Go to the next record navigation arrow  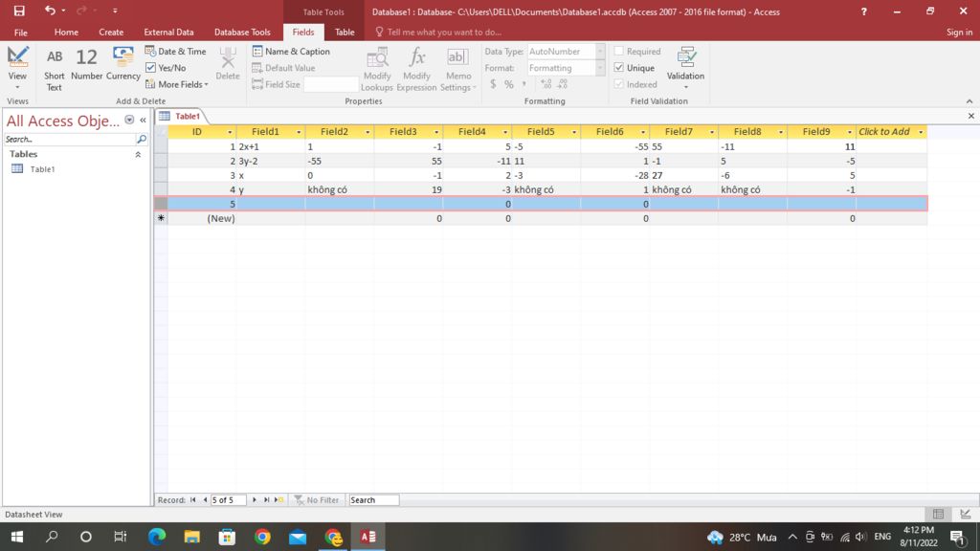[x=255, y=500]
